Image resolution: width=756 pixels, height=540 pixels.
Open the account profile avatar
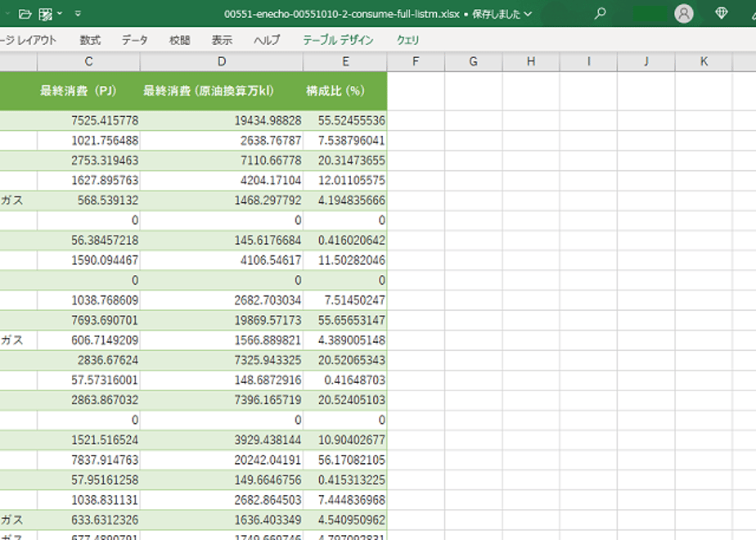(x=684, y=13)
